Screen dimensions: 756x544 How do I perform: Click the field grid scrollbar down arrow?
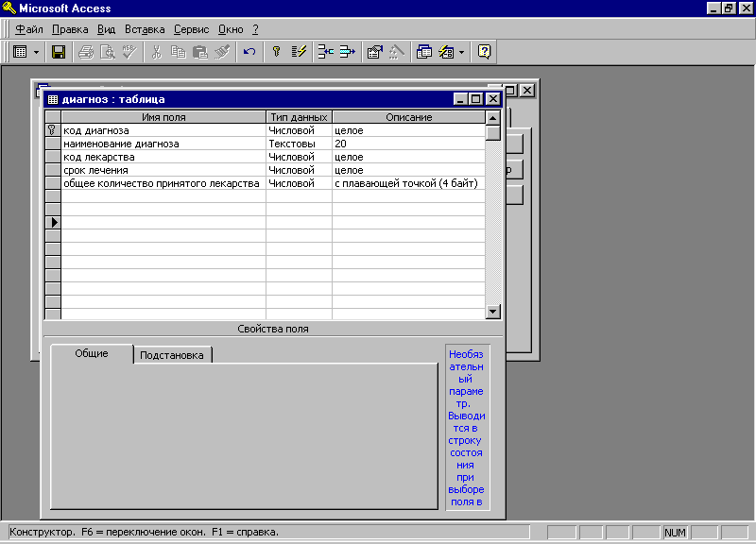point(492,312)
